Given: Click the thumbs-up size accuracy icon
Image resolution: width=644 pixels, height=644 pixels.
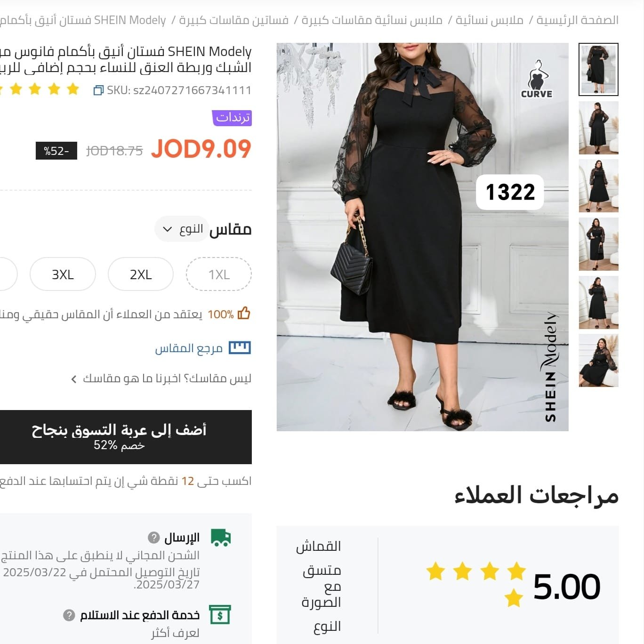Looking at the screenshot, I should (244, 314).
